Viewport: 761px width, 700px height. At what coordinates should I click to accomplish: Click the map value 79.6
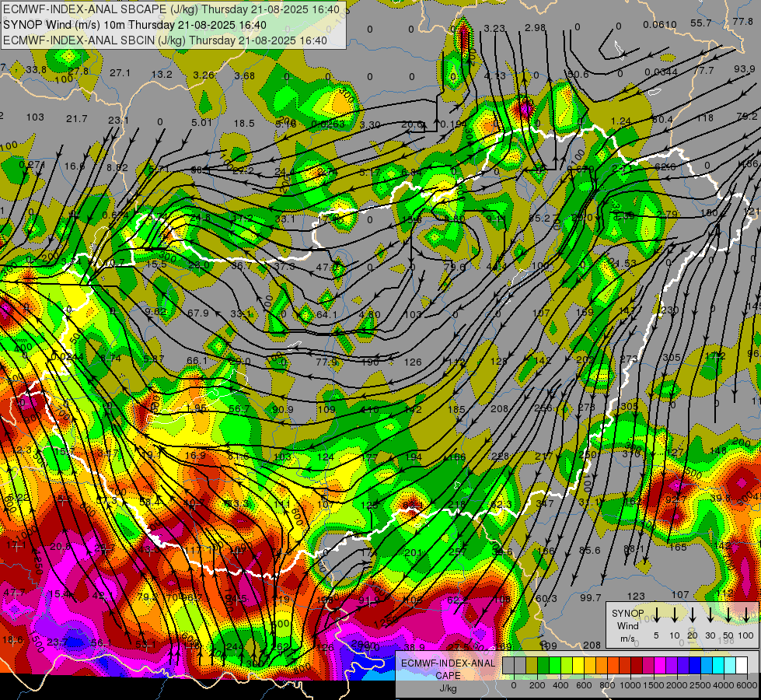pyautogui.click(x=454, y=267)
